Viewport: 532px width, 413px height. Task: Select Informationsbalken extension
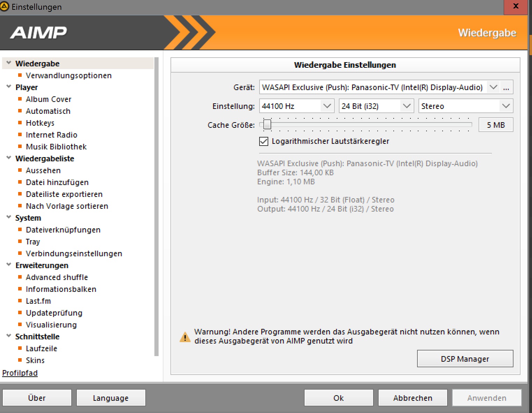coord(61,289)
